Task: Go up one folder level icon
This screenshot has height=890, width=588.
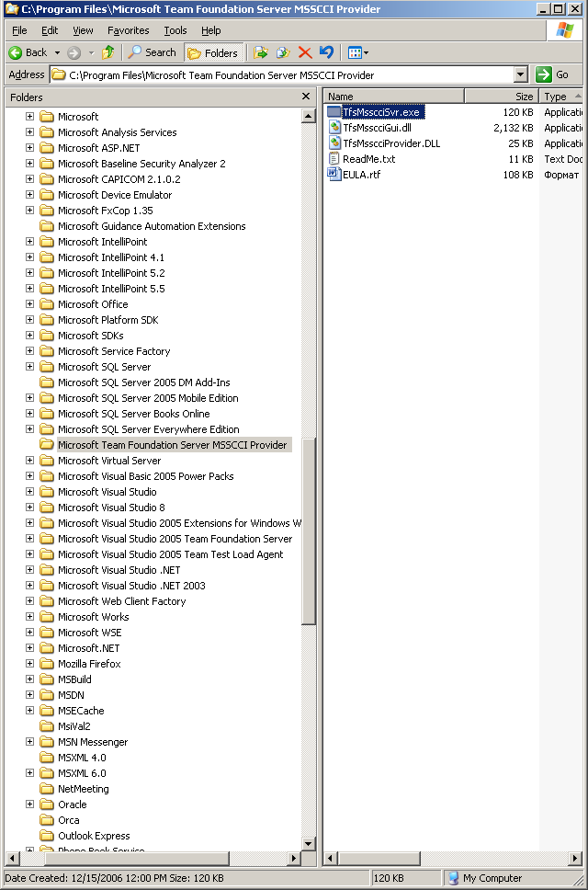Action: 107,52
